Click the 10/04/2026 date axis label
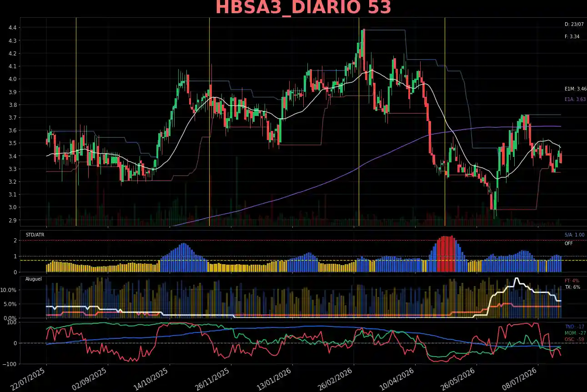Image resolution: width=587 pixels, height=392 pixels. [397, 379]
